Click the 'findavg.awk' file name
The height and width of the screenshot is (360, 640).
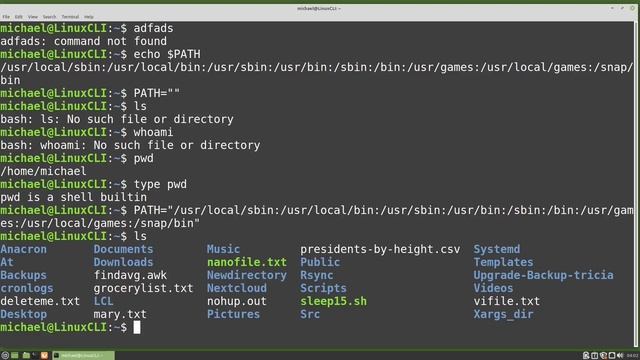[x=130, y=276]
